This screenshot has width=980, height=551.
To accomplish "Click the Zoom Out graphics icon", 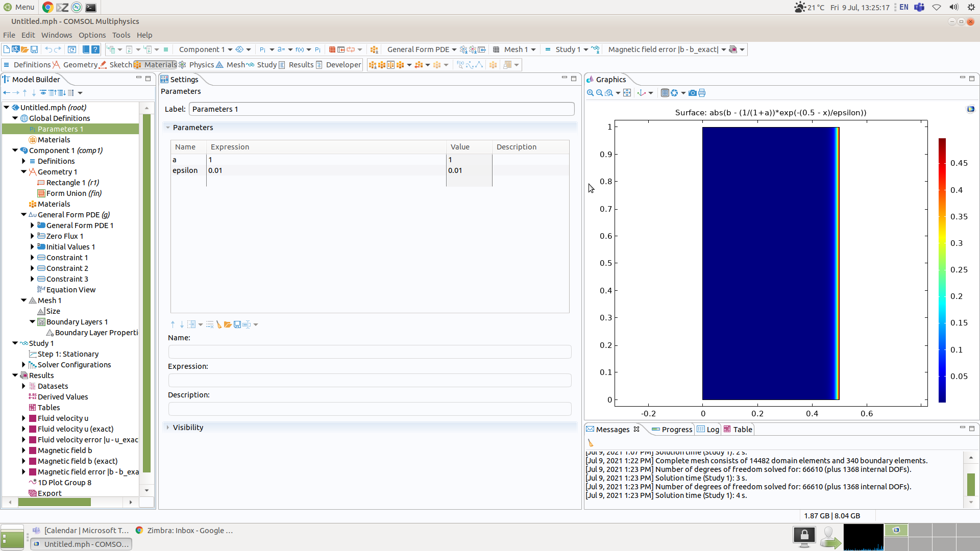I will pos(599,93).
